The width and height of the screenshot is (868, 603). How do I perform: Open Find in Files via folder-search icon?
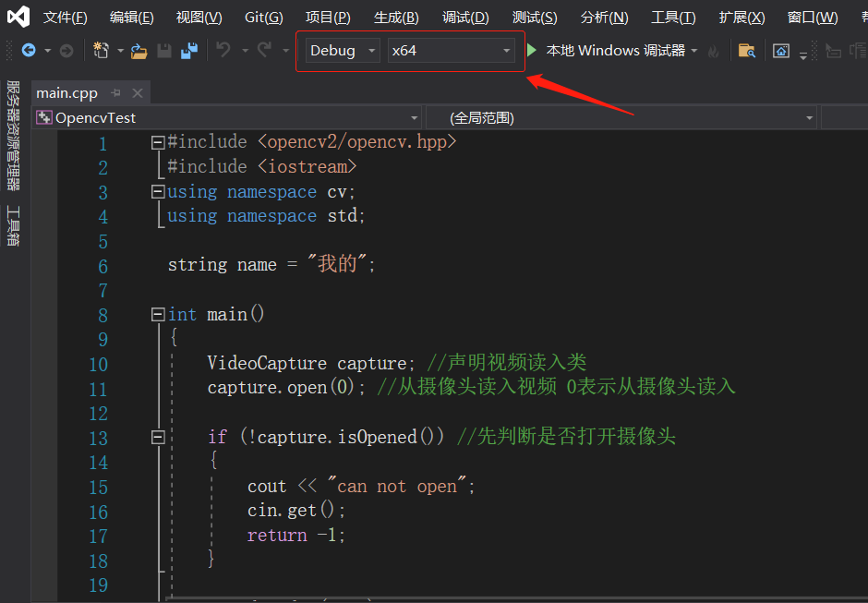(x=746, y=52)
